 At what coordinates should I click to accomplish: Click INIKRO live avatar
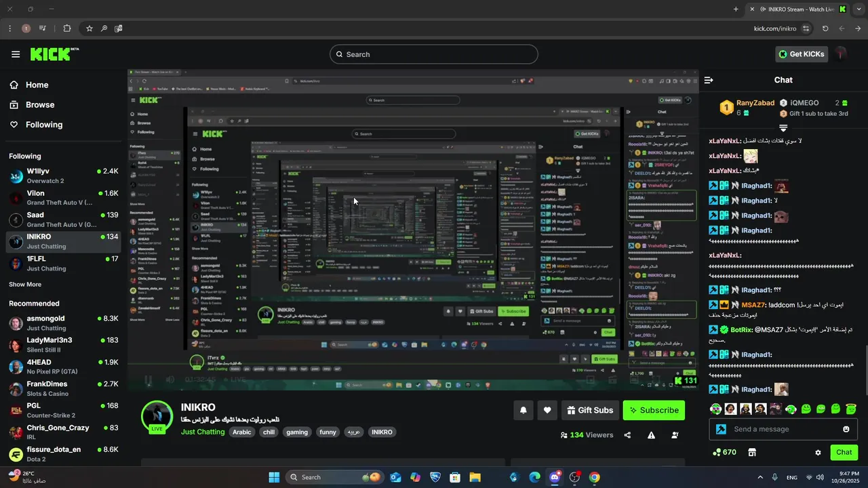tap(157, 417)
